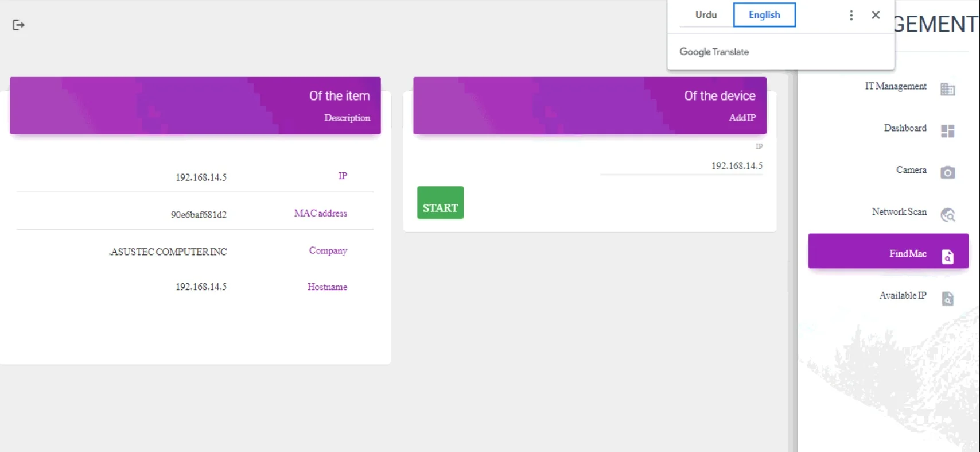
Task: Click the Camera icon in sidebar
Action: click(947, 172)
